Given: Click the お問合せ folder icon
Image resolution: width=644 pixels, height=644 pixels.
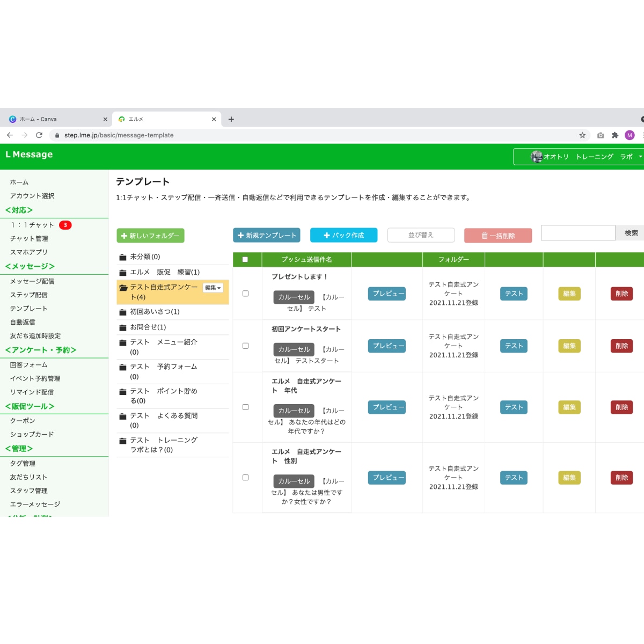Looking at the screenshot, I should (123, 327).
